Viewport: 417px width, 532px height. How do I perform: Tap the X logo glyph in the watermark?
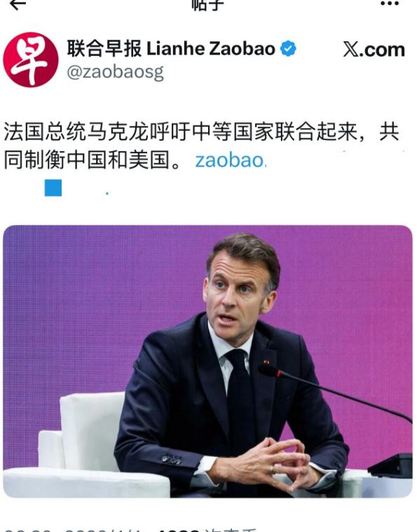[351, 50]
